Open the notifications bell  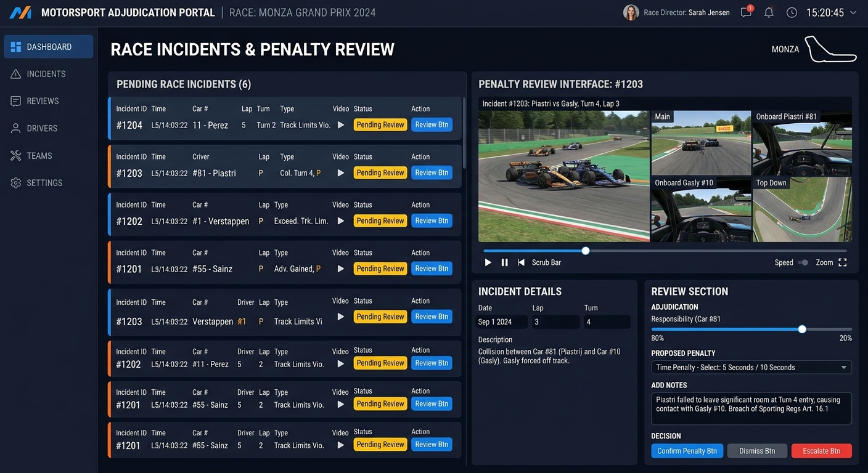point(769,12)
